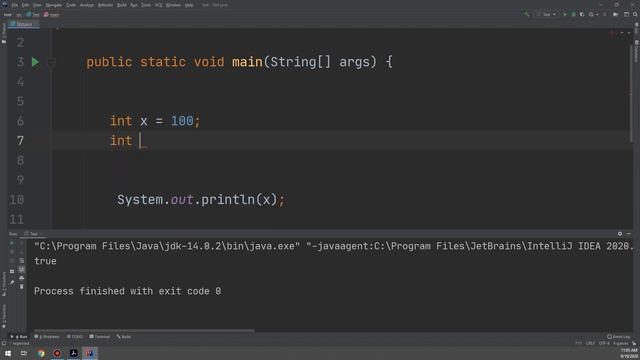The height and width of the screenshot is (360, 640).
Task: Run main method from gutter arrow
Action: tap(35, 62)
